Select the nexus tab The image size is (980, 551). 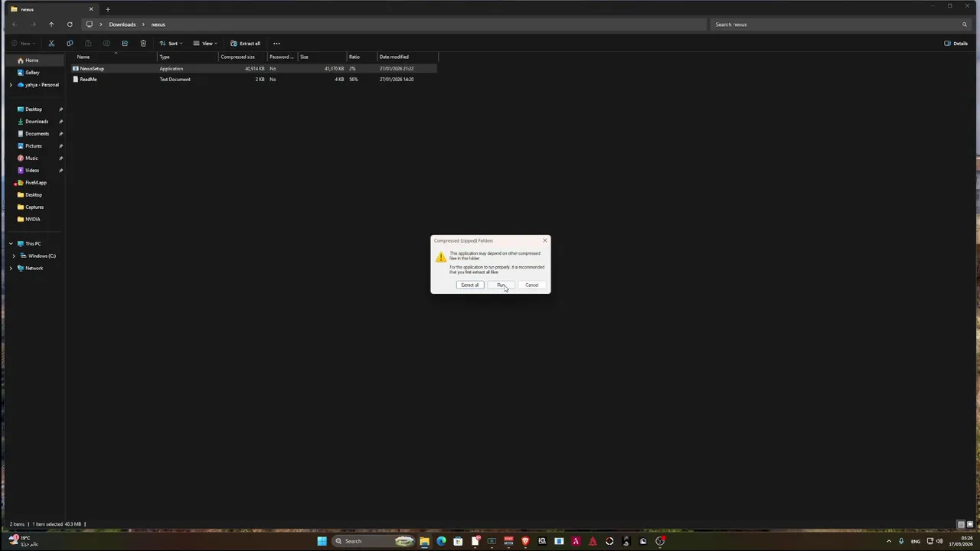click(x=52, y=9)
